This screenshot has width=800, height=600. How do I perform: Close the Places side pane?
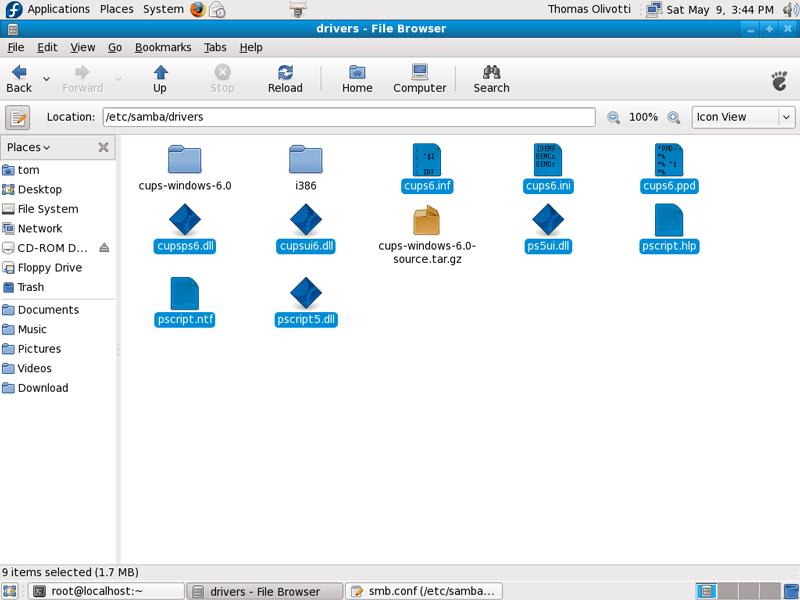pos(104,147)
